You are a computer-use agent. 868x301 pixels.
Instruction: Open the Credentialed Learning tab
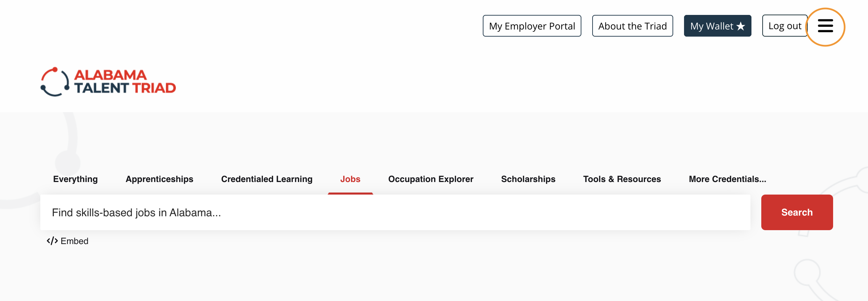click(267, 179)
